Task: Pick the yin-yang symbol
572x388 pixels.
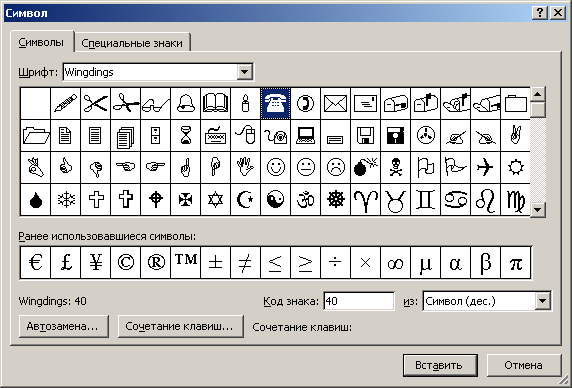Action: pos(275,200)
